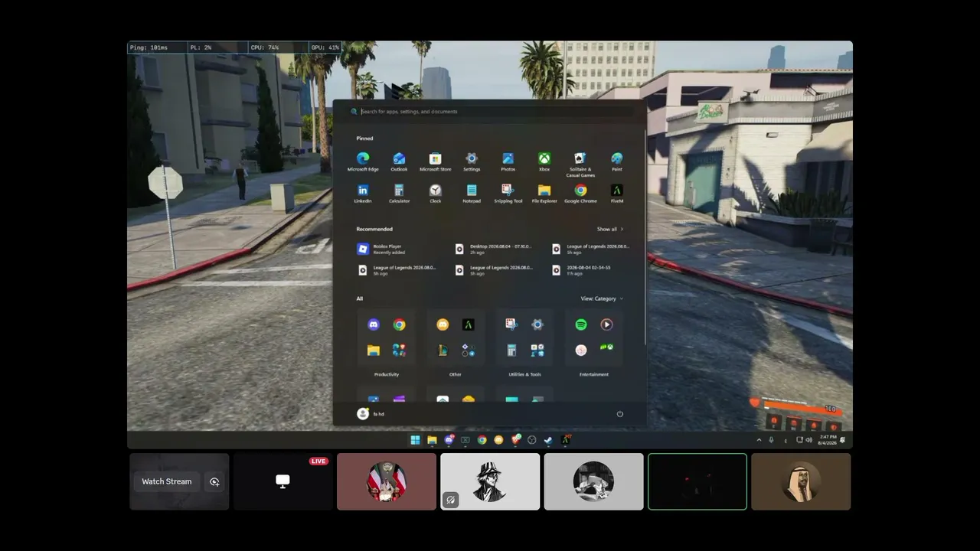
Task: Launch Calculator from the Pinned section
Action: (x=399, y=194)
